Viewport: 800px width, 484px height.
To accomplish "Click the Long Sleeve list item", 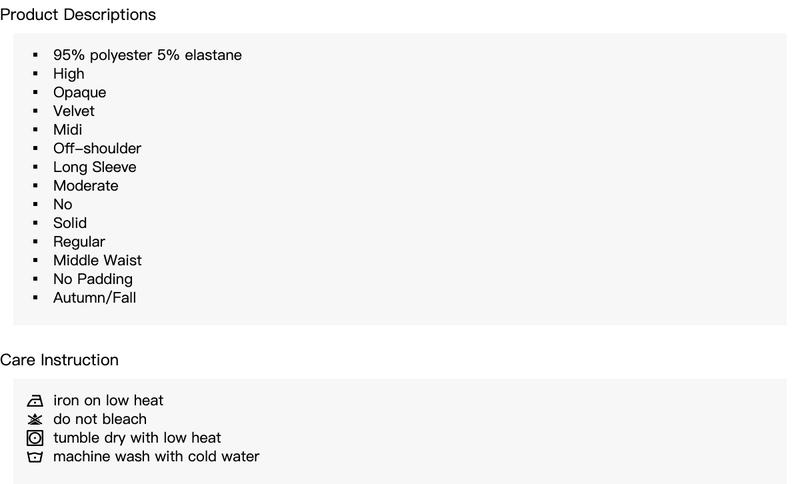I will (95, 167).
